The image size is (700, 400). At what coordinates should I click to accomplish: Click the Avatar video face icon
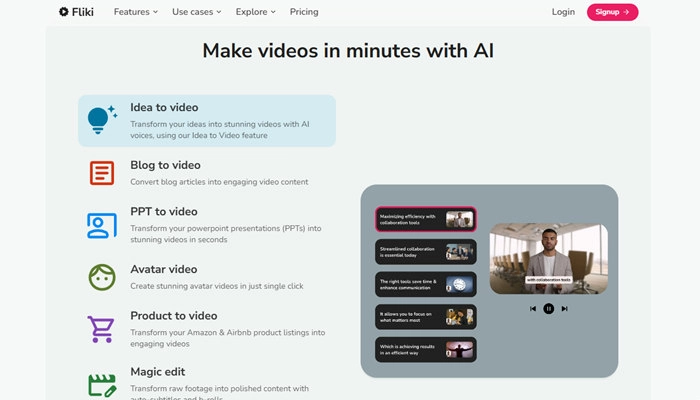click(x=102, y=277)
